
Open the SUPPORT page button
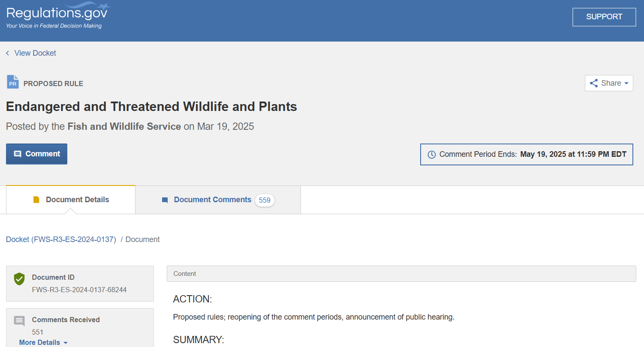pyautogui.click(x=604, y=17)
